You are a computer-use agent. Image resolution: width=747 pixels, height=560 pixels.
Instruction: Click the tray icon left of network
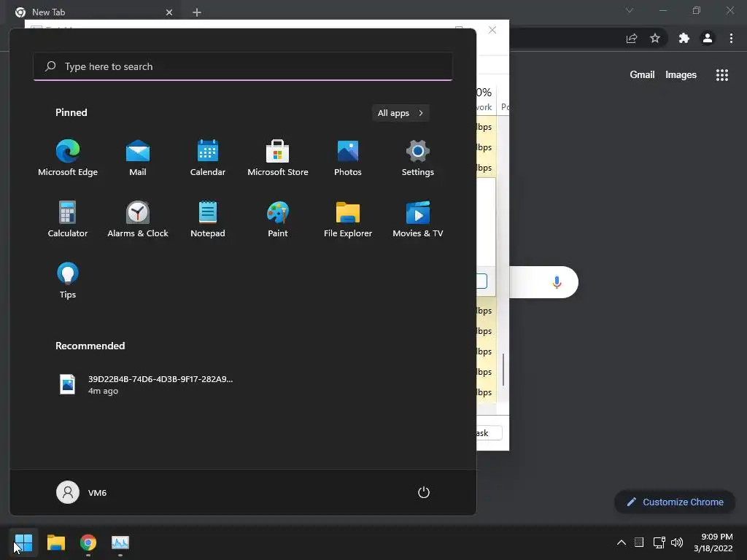[x=639, y=542]
